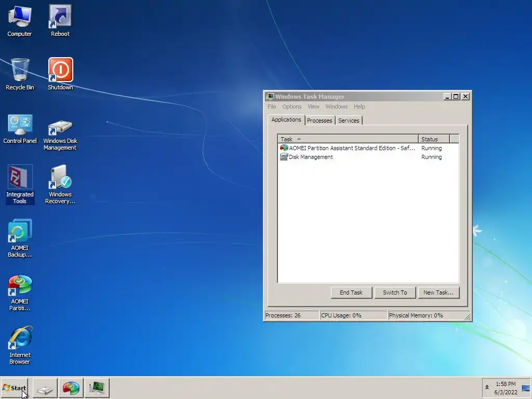Click the Task Manager title bar icon
Image resolution: width=532 pixels, height=399 pixels.
(x=270, y=97)
